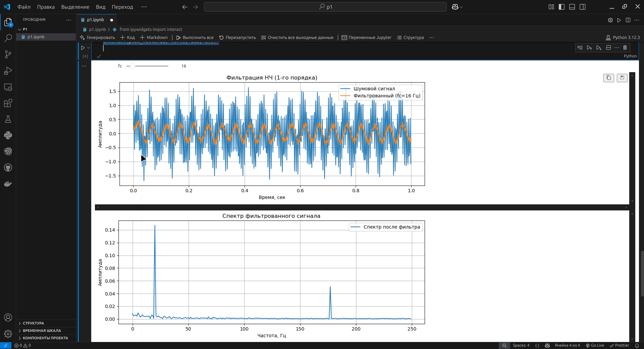Open explorer views ellipsis menu
The height and width of the screenshot is (349, 644).
pos(69,20)
